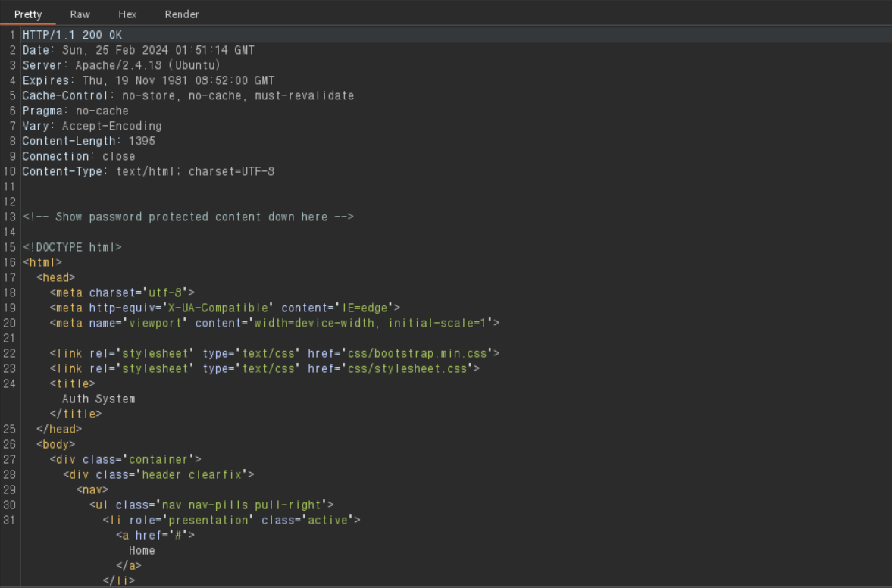Click the active Pretty tab
892x588 pixels.
pyautogui.click(x=28, y=14)
